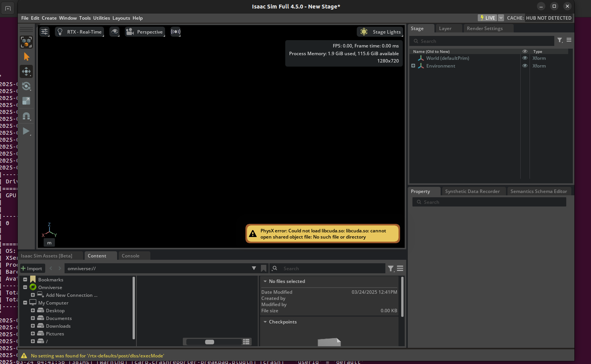
Task: Select the orange arrow Select tool
Action: pos(26,57)
